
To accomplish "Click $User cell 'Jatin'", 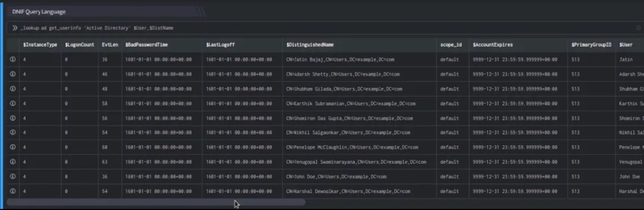I will coord(626,60).
